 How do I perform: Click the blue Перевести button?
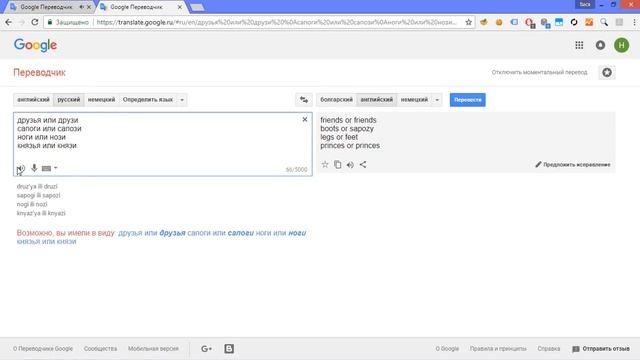(468, 100)
